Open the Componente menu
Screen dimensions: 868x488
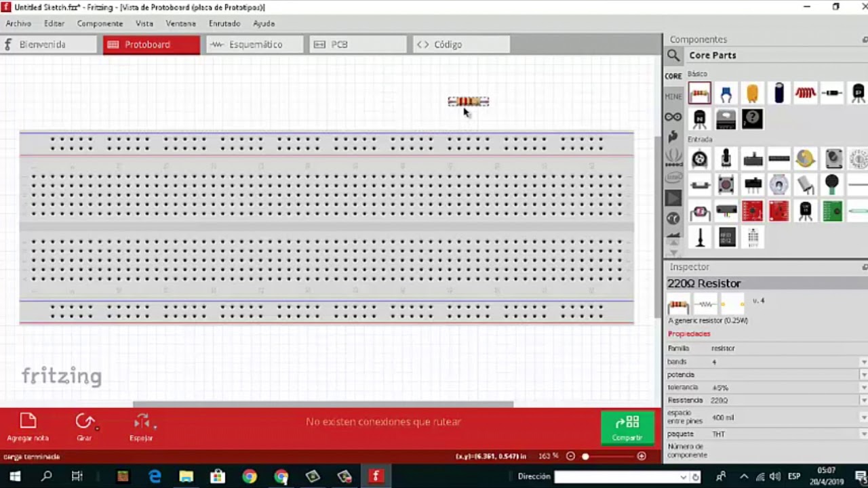point(100,23)
